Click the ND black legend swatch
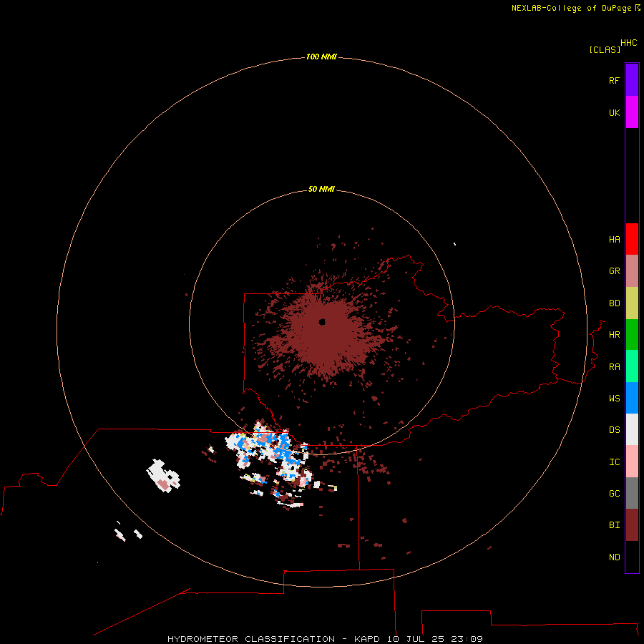This screenshot has width=644, height=644. (632, 557)
